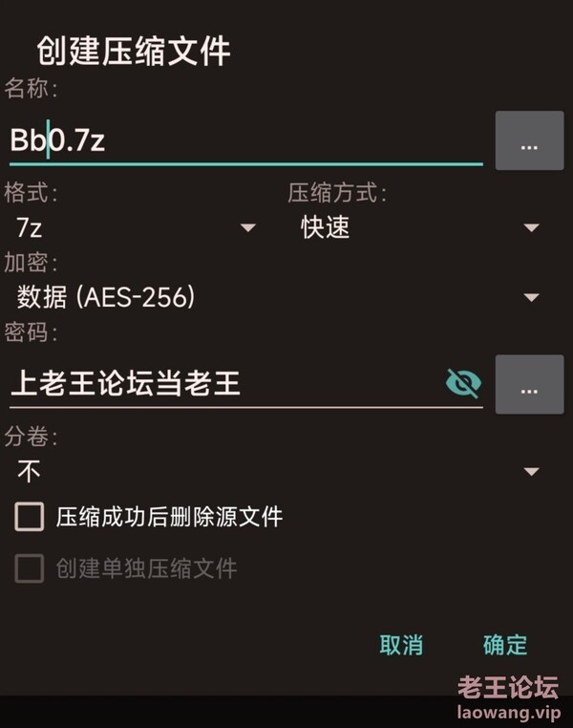Tick the 创建单独压缩文件 checkbox
Image resolution: width=573 pixels, height=728 pixels.
pyautogui.click(x=30, y=568)
